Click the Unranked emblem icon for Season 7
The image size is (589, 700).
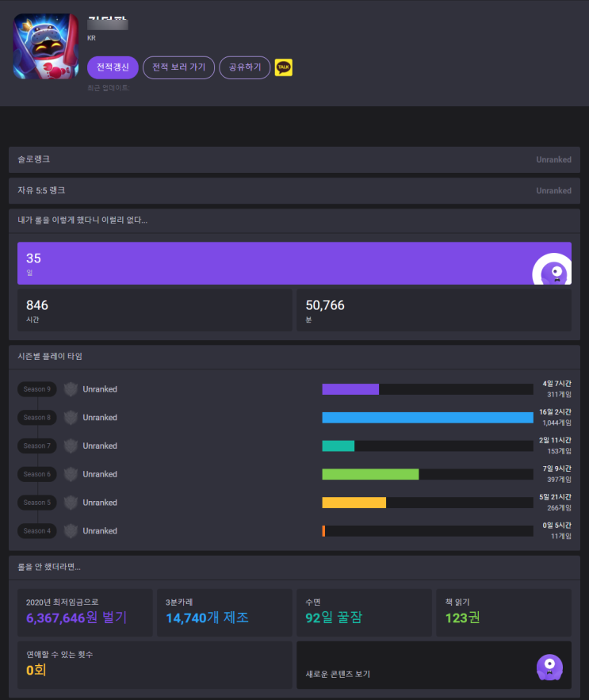tap(71, 446)
